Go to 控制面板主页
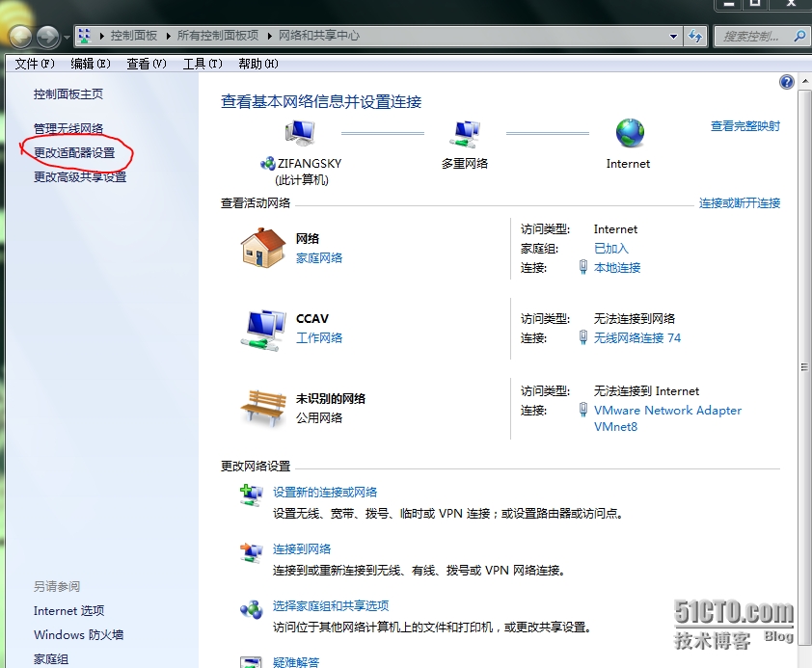This screenshot has width=812, height=668. tap(68, 94)
